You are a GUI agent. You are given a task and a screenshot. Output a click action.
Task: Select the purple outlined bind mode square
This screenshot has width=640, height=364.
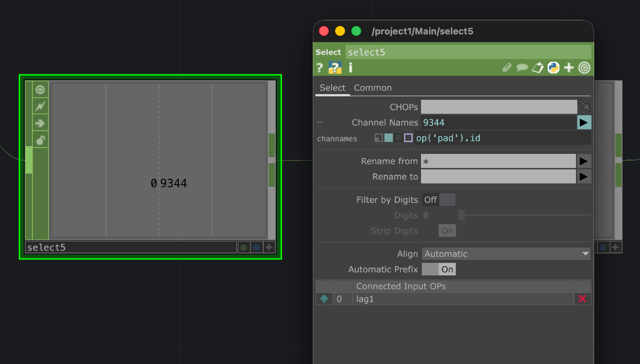408,138
